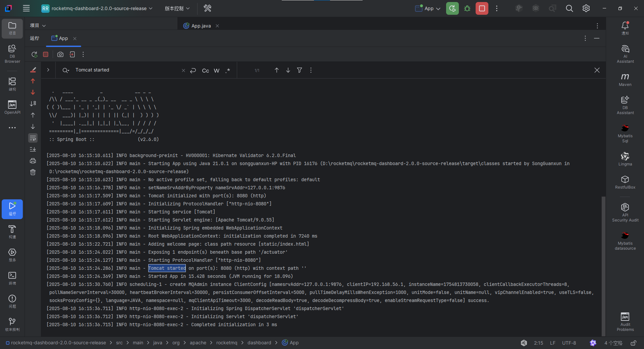Image resolution: width=644 pixels, height=349 pixels.
Task: Open IDE settings via gear icon
Action: point(586,8)
